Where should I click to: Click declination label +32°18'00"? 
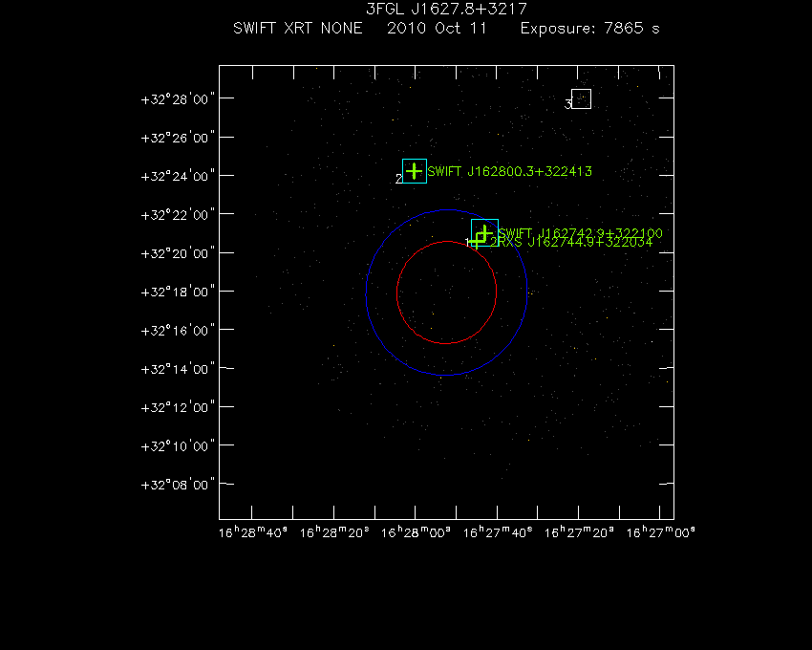(178, 292)
